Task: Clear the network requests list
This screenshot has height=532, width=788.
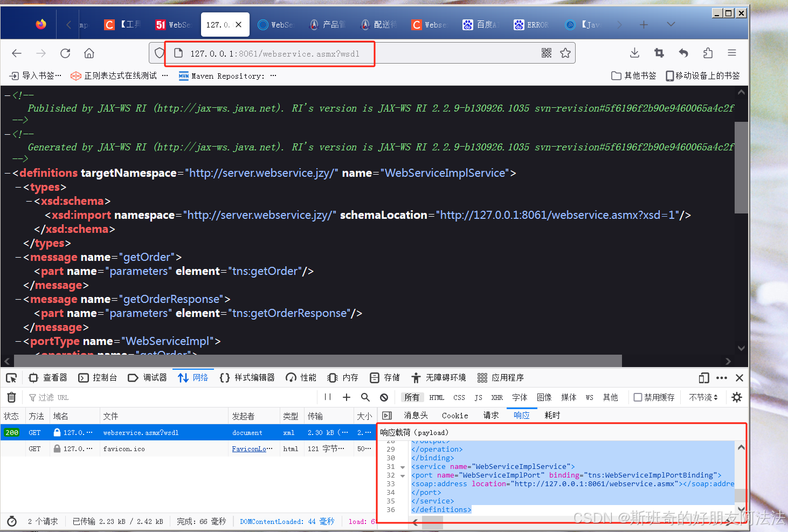Action: point(11,397)
